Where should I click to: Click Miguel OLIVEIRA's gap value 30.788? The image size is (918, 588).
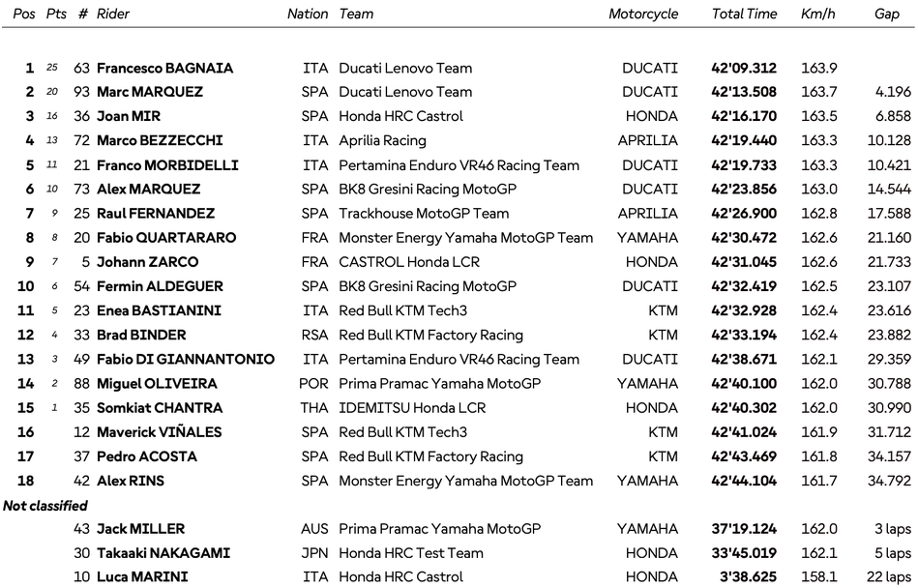point(890,384)
